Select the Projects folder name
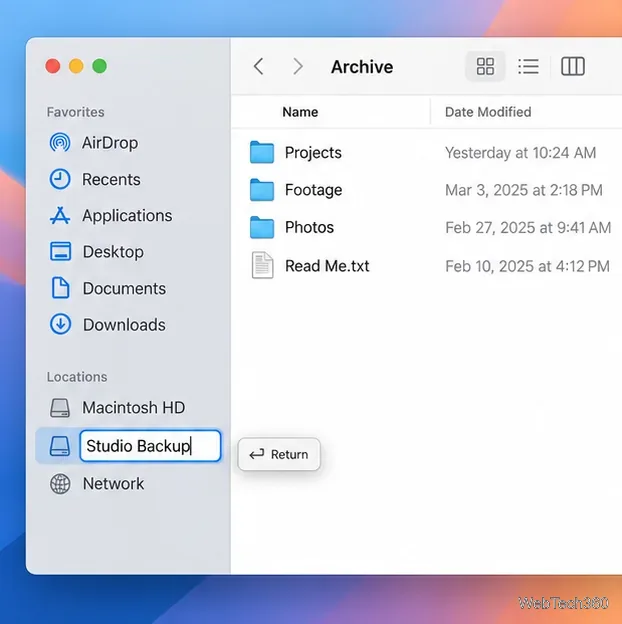Viewport: 622px width, 624px height. click(x=313, y=152)
